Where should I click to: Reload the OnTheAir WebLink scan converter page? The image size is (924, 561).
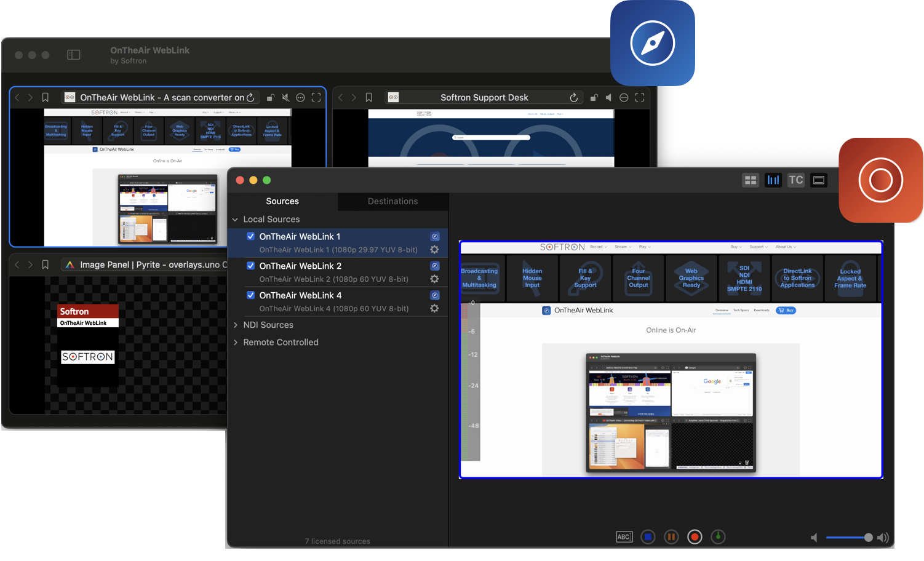pyautogui.click(x=250, y=97)
